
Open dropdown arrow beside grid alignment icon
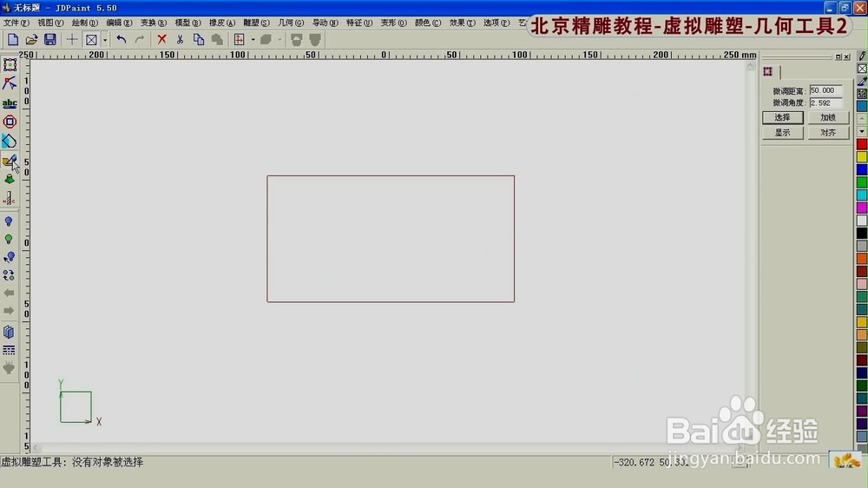253,39
